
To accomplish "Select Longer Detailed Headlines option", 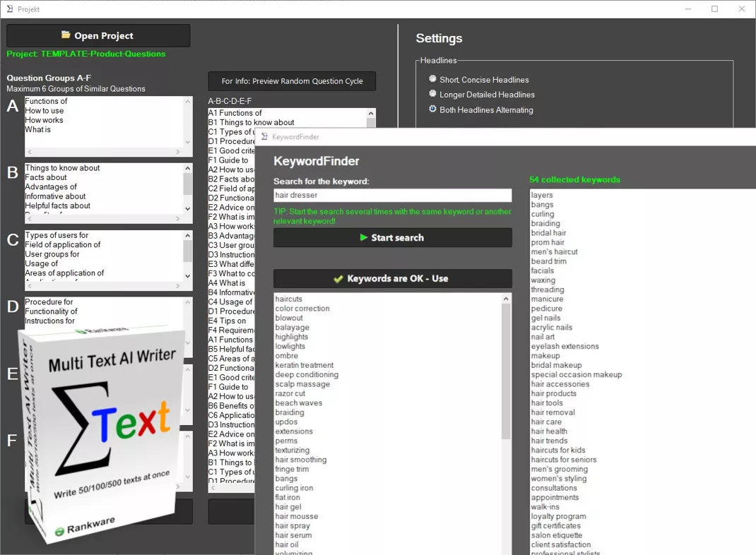I will [x=432, y=94].
